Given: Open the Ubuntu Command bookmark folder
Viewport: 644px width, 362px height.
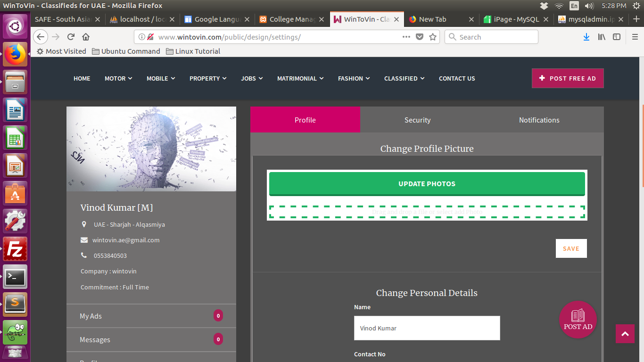Looking at the screenshot, I should pos(126,51).
